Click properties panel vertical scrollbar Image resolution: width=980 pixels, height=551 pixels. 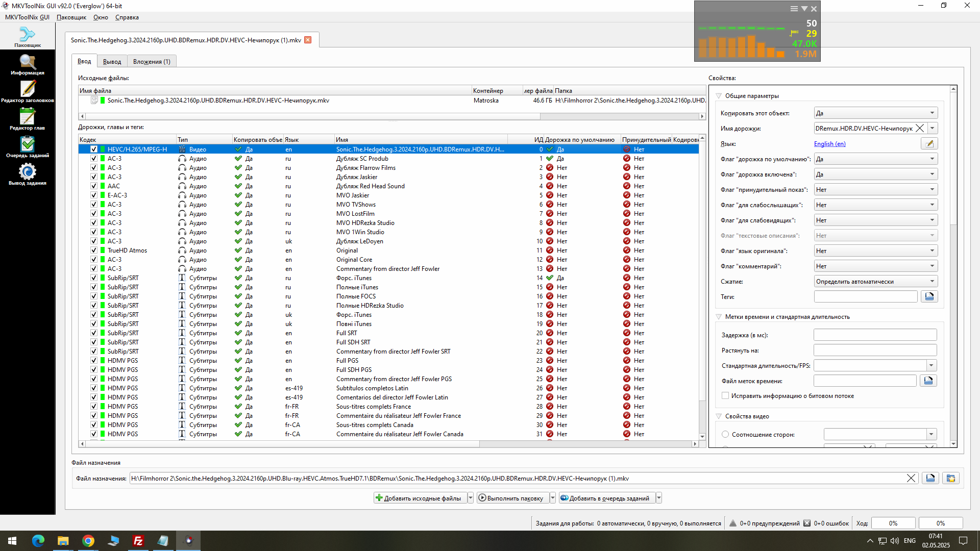click(953, 158)
